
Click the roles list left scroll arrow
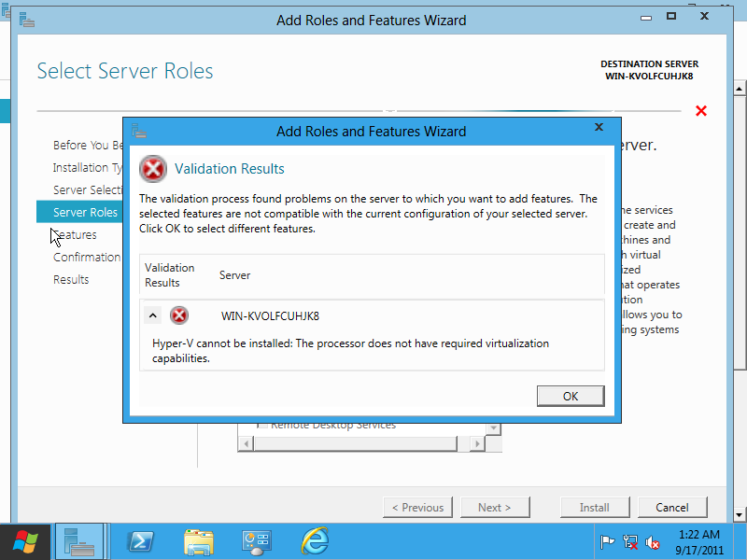[x=246, y=443]
